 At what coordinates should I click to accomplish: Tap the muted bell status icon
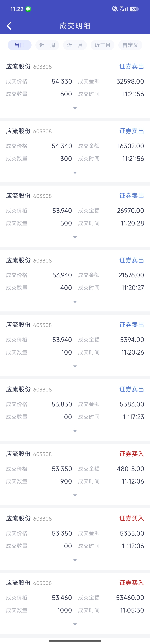(x=115, y=9)
